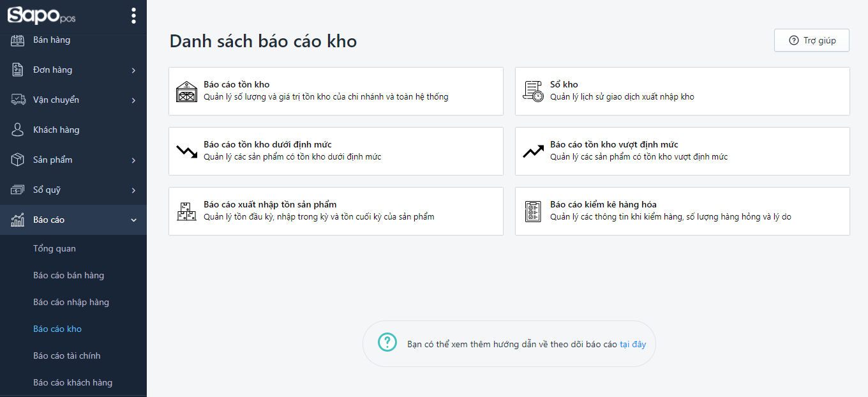Collapse the Báo cáo menu chevron
868x397 pixels.
pos(133,220)
